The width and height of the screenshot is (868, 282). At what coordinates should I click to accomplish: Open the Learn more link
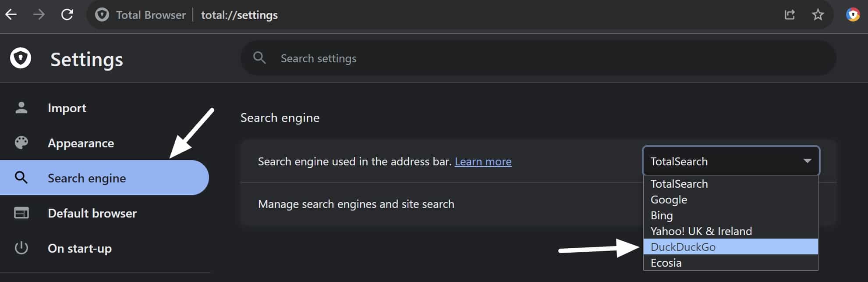click(483, 161)
